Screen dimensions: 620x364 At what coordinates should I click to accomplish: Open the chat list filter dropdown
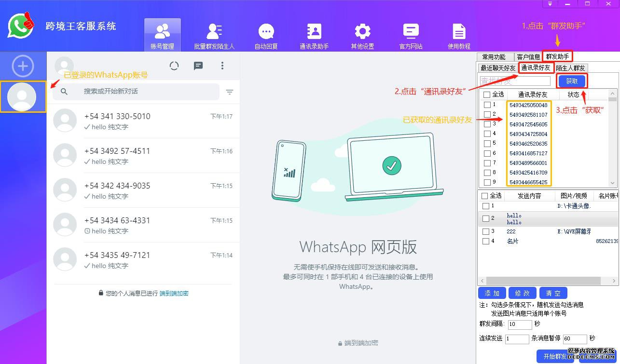click(230, 92)
